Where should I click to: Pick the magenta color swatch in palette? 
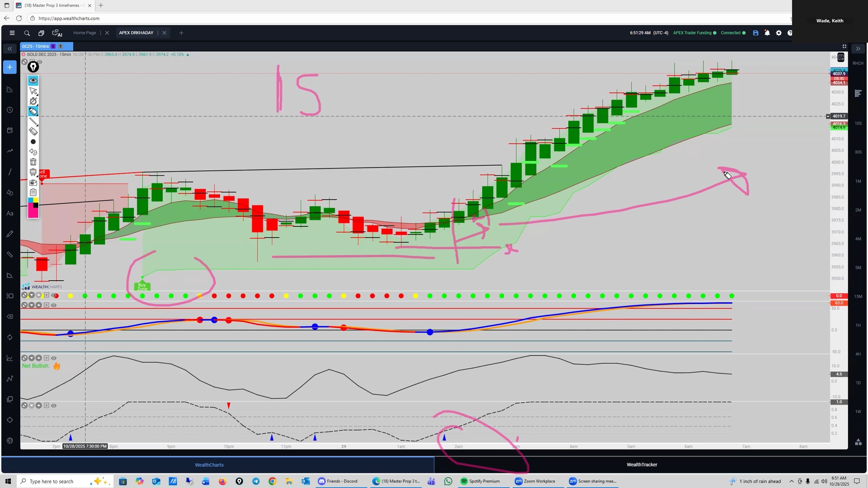33,212
